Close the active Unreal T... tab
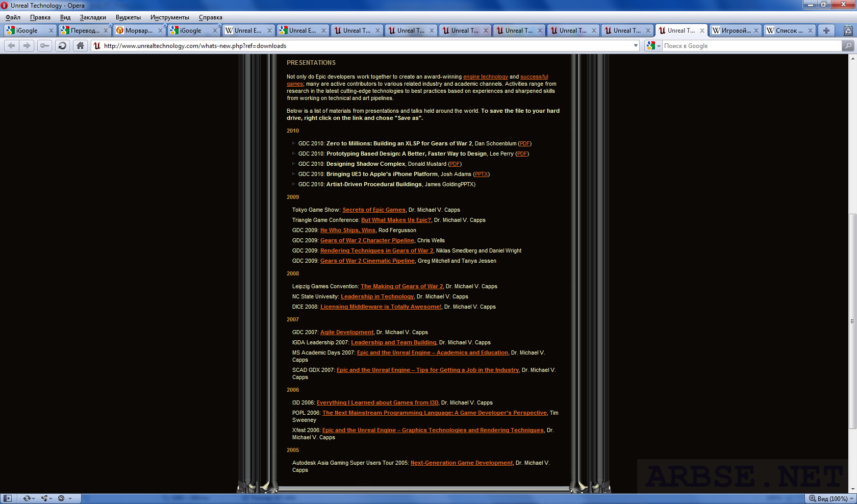This screenshot has width=857, height=504. (702, 31)
